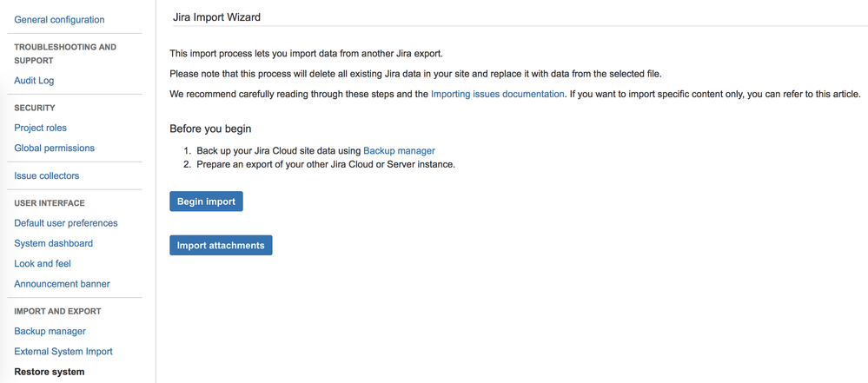This screenshot has width=868, height=383.
Task: Click the Import and Export section header
Action: (57, 311)
